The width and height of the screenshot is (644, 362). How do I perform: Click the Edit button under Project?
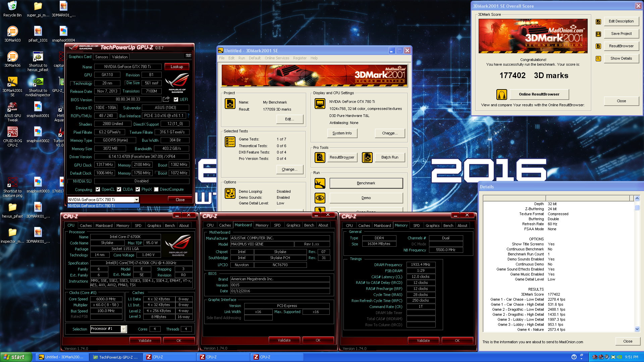point(289,119)
